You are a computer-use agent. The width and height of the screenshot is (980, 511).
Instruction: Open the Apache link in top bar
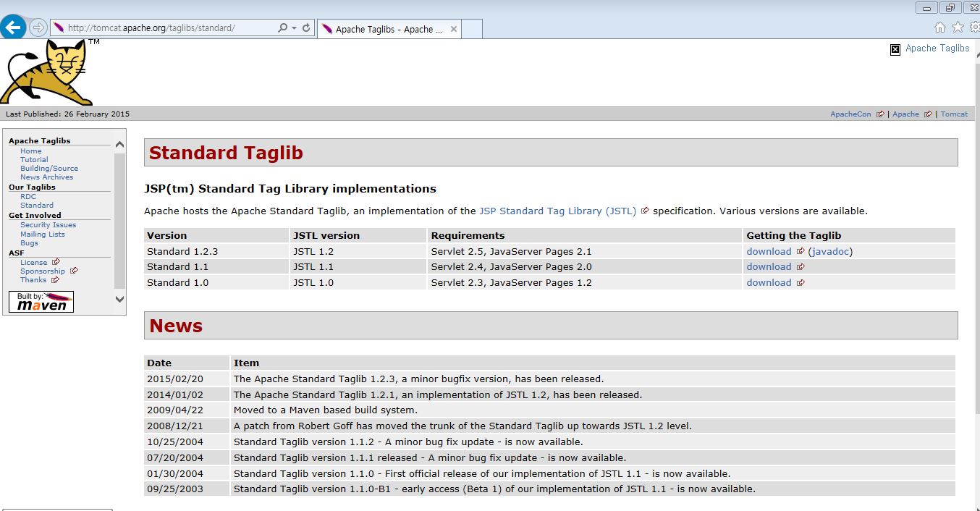(905, 114)
